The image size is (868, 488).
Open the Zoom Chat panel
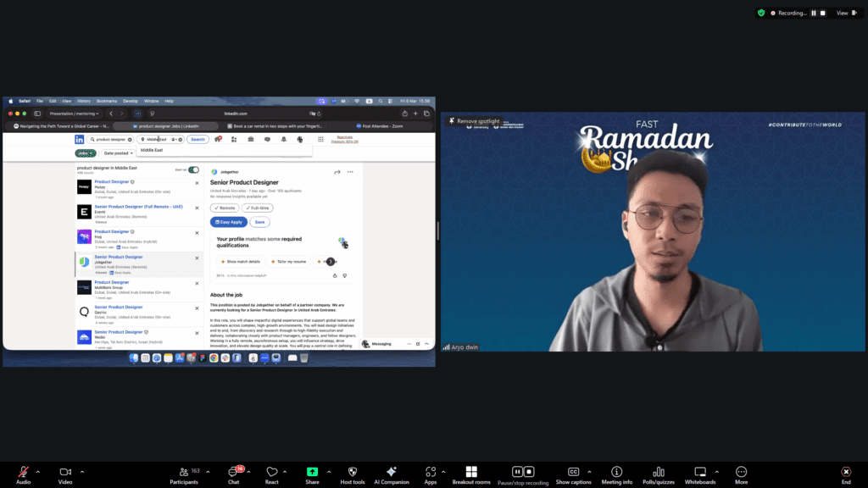[x=234, y=472]
